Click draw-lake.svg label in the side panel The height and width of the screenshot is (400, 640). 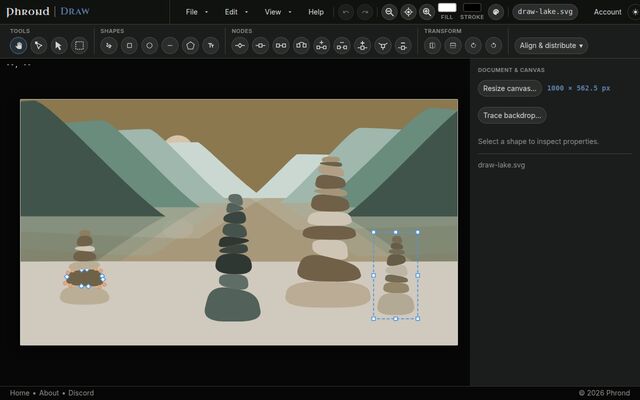[x=501, y=165]
